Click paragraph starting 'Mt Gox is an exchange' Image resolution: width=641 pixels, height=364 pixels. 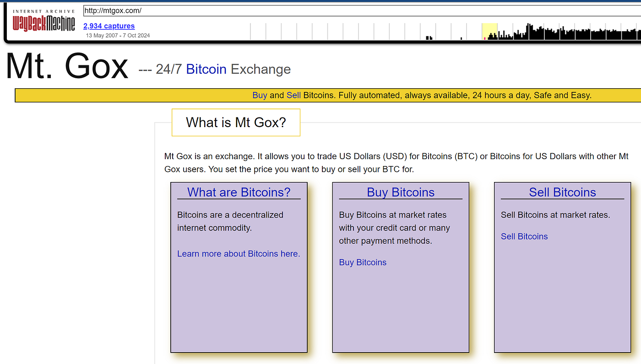pos(397,163)
